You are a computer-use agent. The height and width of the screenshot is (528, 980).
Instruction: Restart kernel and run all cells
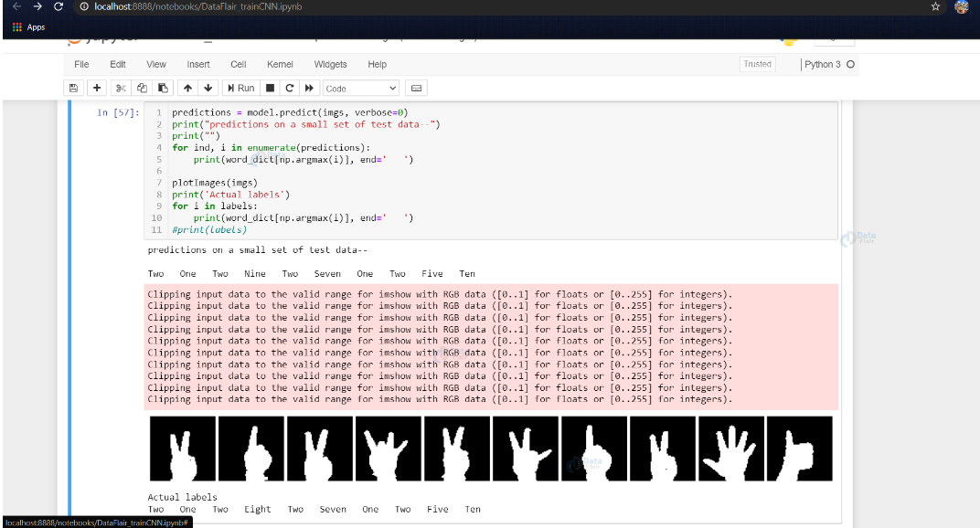(x=310, y=88)
